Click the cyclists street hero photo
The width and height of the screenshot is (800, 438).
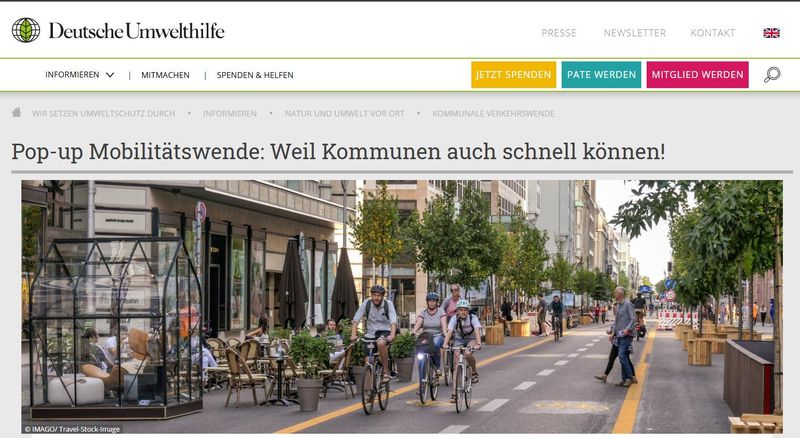tap(402, 307)
